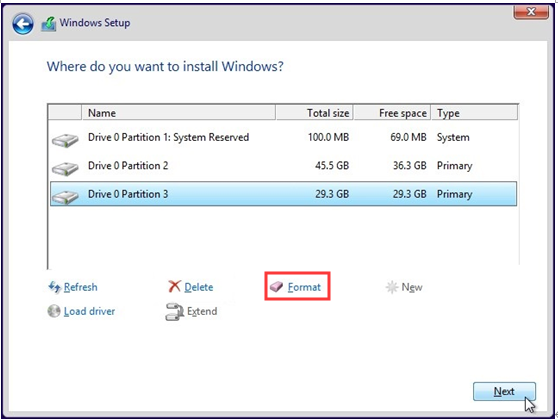This screenshot has height=420, width=558.
Task: Click the Windows Setup title icon
Action: tap(49, 24)
